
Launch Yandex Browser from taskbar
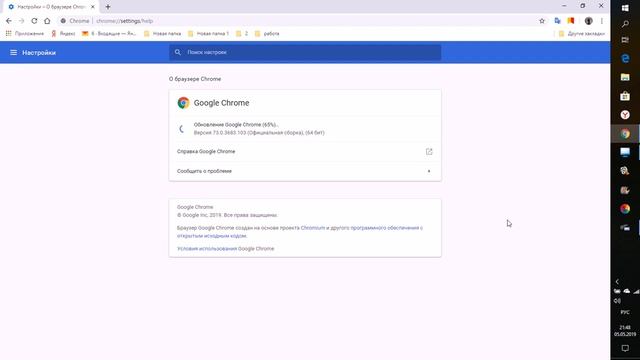point(625,115)
